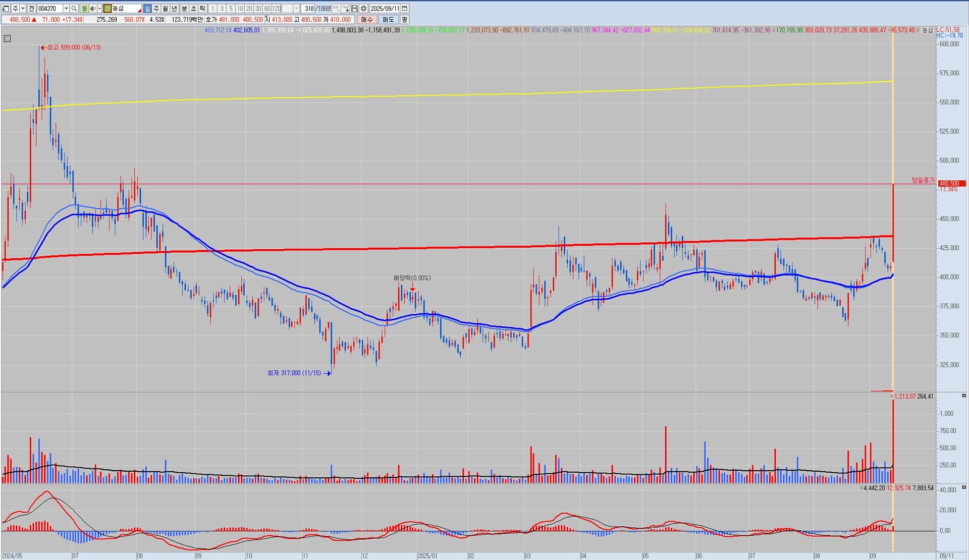Open the dropdown next to speaker icon
The height and width of the screenshot is (560, 969).
click(x=99, y=9)
